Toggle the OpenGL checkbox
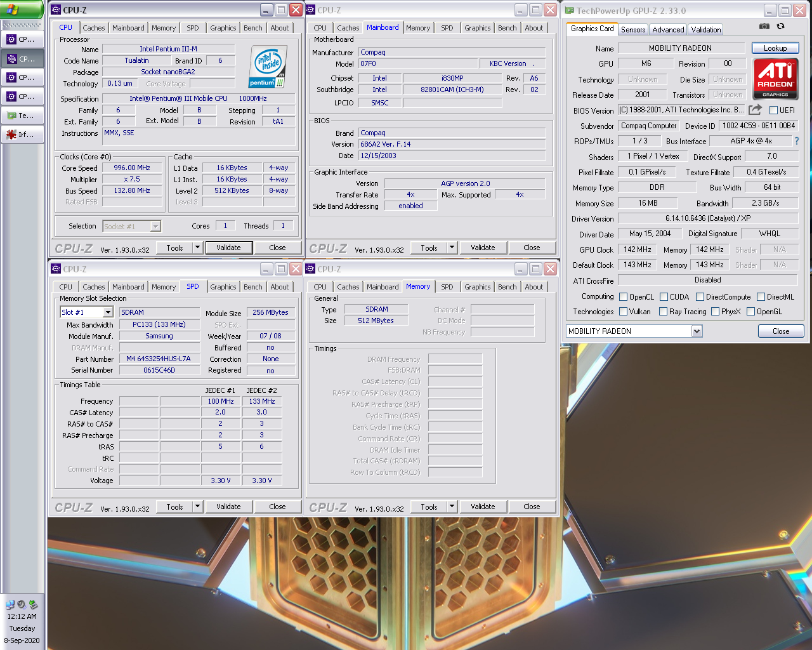Screen dimensions: 812x650 (x=750, y=312)
